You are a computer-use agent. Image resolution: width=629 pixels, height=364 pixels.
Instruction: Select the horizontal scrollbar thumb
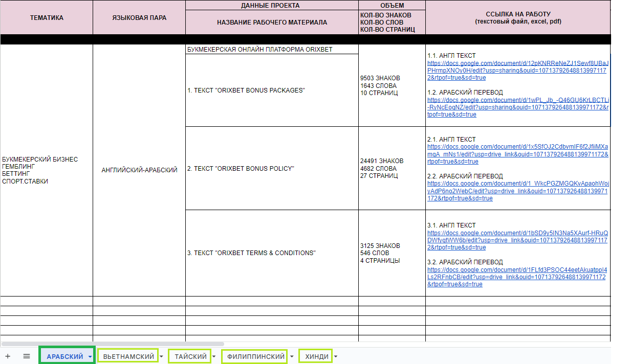coord(113,344)
